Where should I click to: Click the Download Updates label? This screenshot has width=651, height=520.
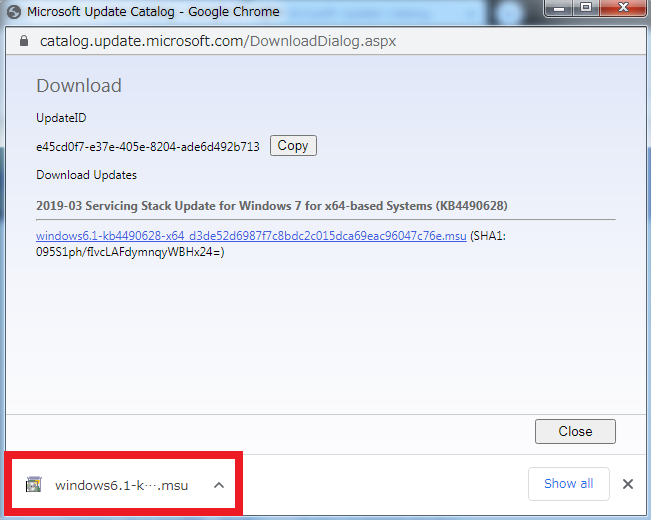86,175
